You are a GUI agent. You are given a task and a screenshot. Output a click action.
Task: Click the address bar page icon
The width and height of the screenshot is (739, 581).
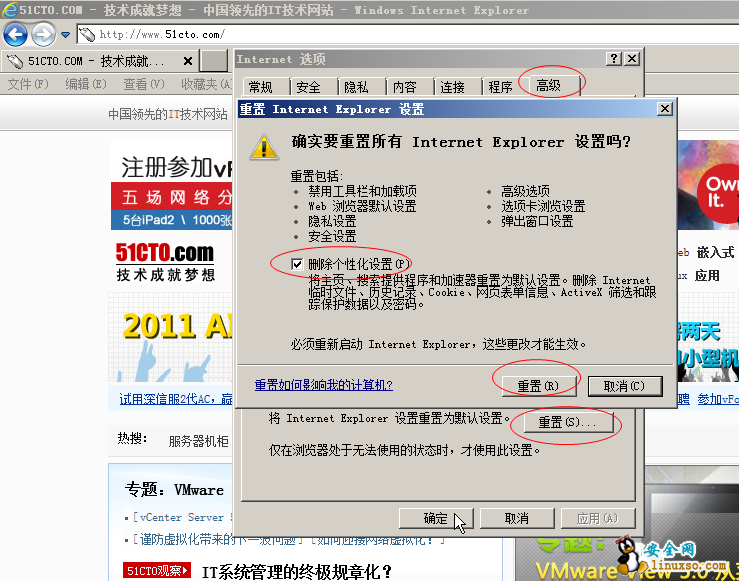(x=87, y=34)
